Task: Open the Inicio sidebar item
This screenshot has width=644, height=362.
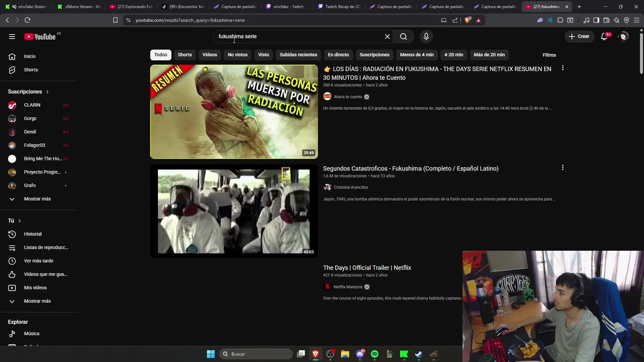Action: coord(38,56)
